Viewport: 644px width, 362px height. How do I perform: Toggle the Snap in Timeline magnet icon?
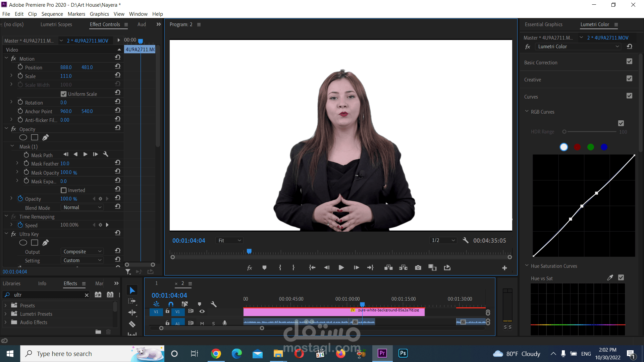(171, 304)
